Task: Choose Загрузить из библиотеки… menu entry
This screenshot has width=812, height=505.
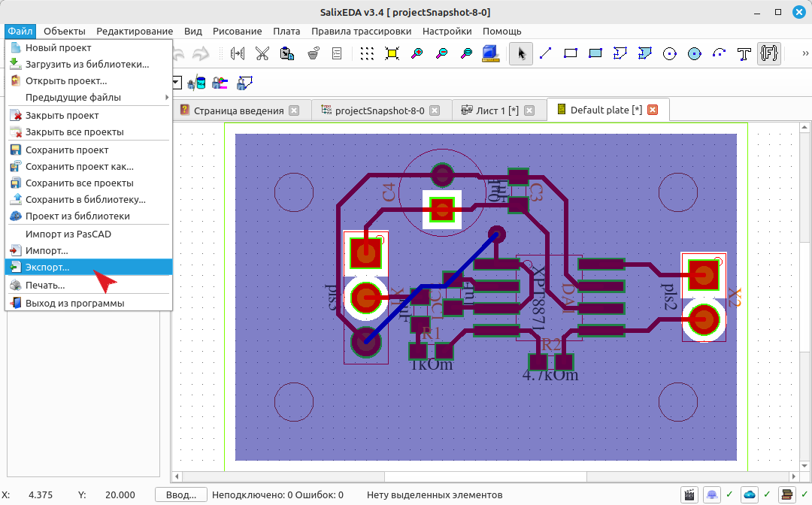Action: (x=89, y=64)
